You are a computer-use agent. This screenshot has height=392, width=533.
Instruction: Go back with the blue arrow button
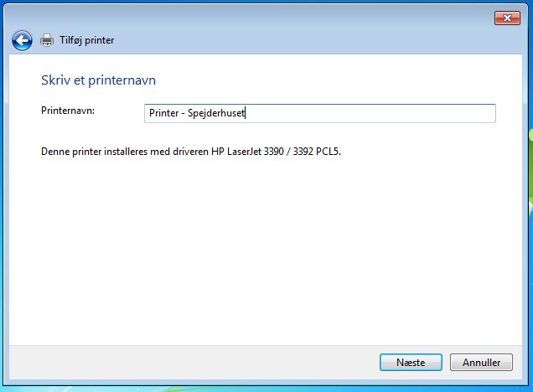point(22,41)
